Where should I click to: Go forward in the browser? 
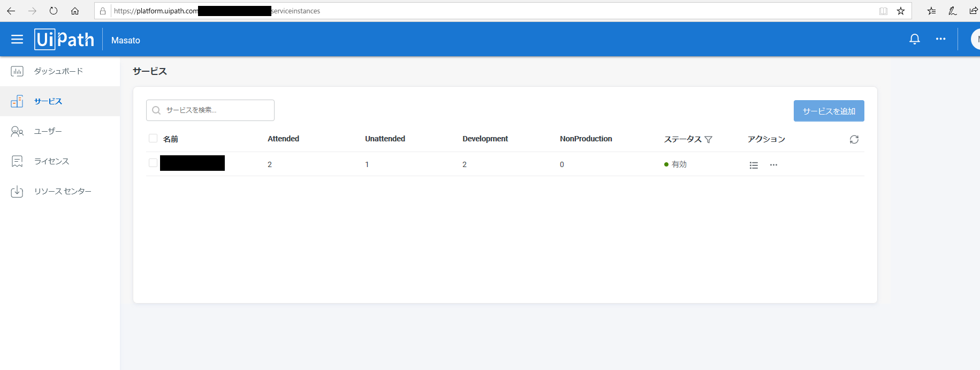(x=32, y=11)
